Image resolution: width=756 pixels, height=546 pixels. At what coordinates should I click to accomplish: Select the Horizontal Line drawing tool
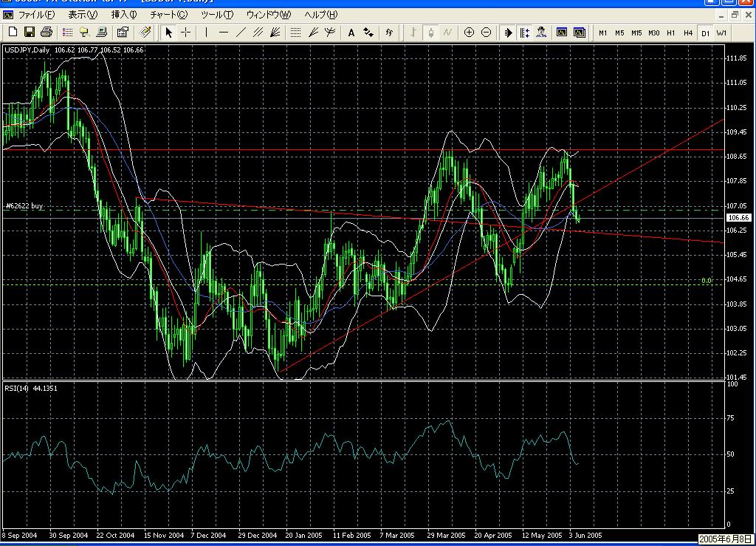[223, 33]
